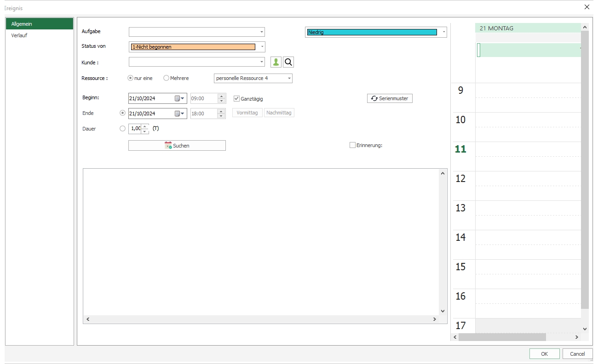
Task: Increase the Dauer value with up arrow
Action: [145, 126]
